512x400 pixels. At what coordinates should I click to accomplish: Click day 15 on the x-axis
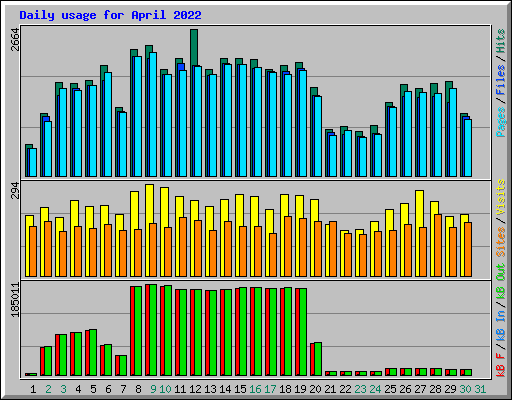[x=240, y=389]
